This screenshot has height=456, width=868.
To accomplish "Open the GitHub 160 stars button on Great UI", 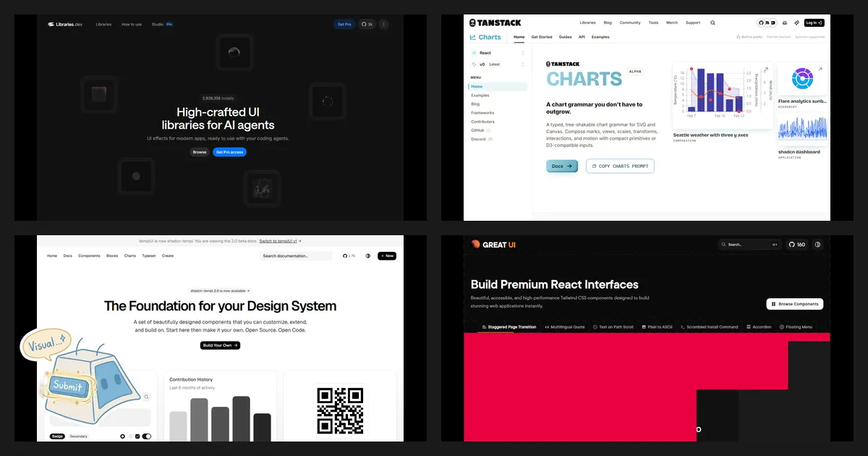I will [x=797, y=245].
